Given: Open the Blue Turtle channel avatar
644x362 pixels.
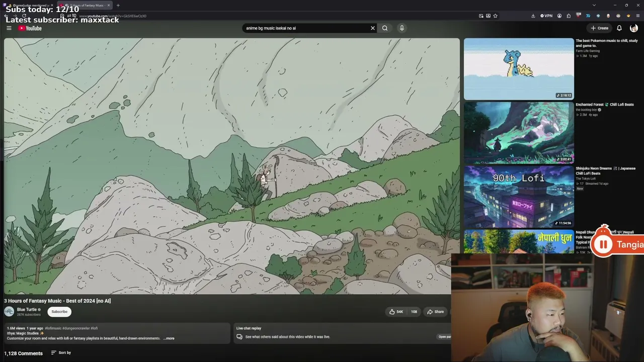Looking at the screenshot, I should pos(9,312).
